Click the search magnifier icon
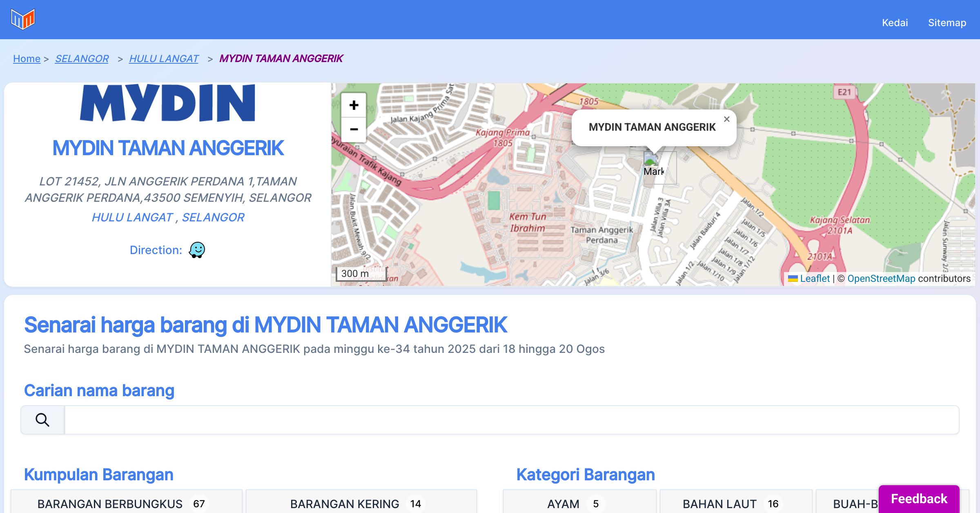This screenshot has width=980, height=513. (x=42, y=420)
